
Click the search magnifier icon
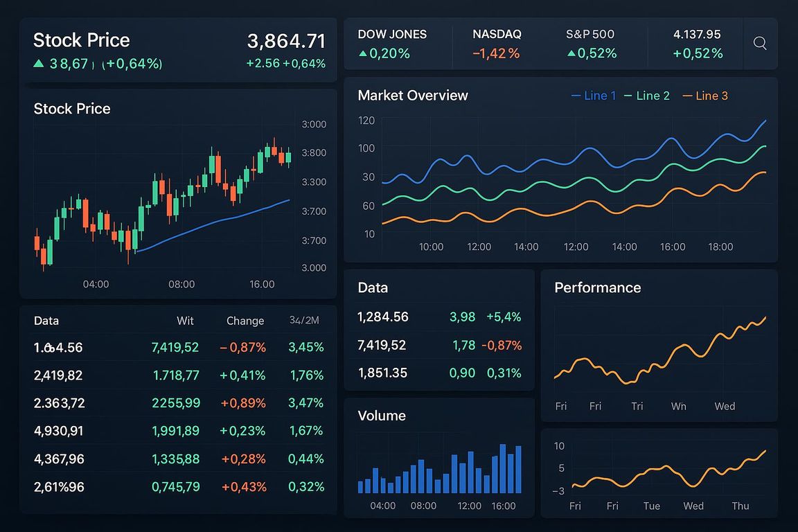click(x=759, y=44)
